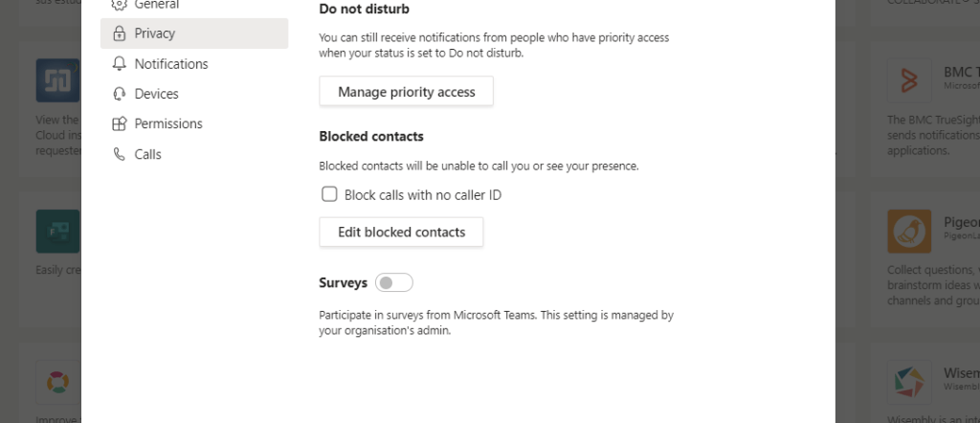Click the Permissions package icon
The image size is (980, 423).
click(x=119, y=123)
